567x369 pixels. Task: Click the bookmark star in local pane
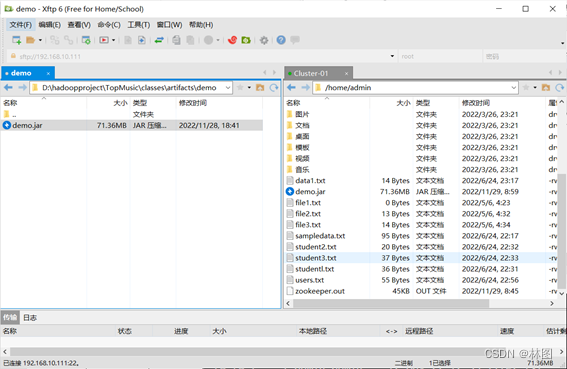point(240,88)
